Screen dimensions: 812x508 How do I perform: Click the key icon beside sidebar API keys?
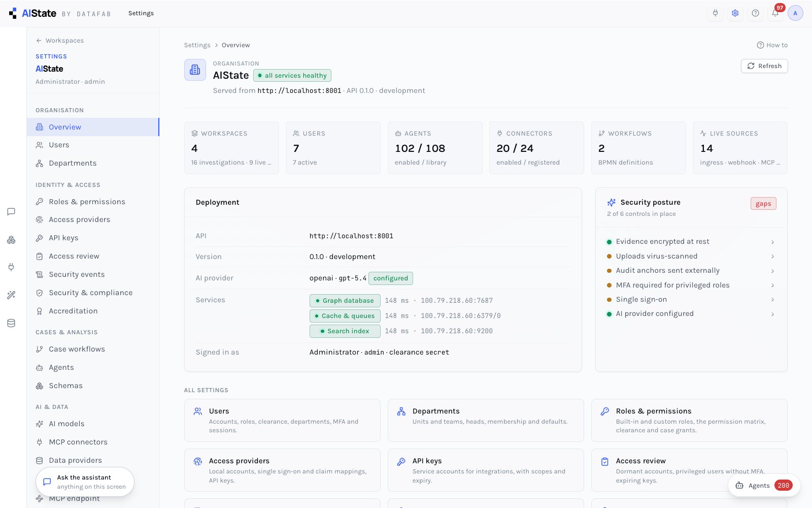(x=40, y=238)
